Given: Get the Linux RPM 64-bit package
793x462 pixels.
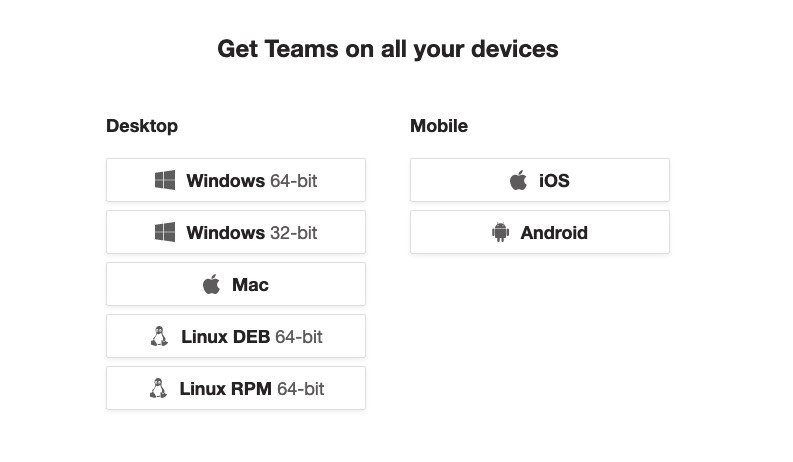Looking at the screenshot, I should tap(236, 388).
